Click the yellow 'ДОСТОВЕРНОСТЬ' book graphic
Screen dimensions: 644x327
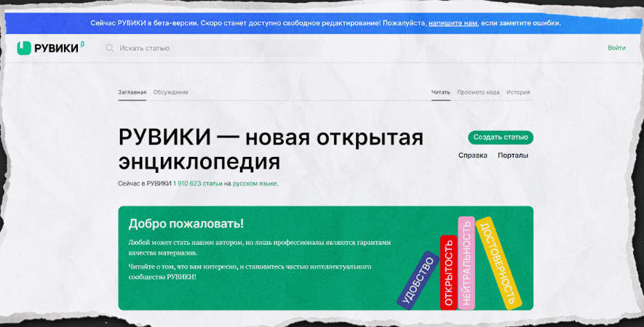click(498, 262)
